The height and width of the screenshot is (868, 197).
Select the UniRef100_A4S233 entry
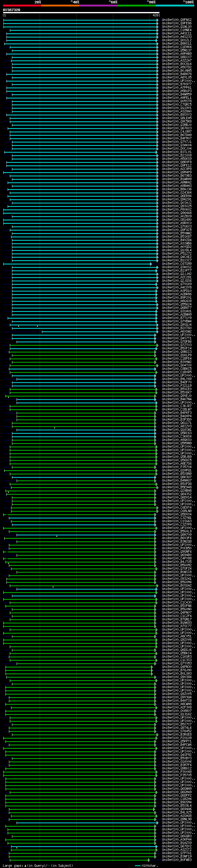point(177,37)
